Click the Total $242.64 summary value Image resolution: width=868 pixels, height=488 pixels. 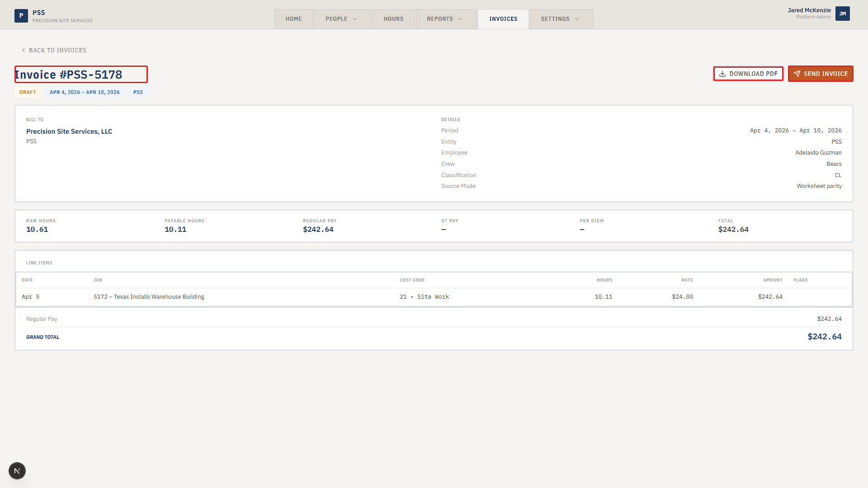(x=733, y=230)
